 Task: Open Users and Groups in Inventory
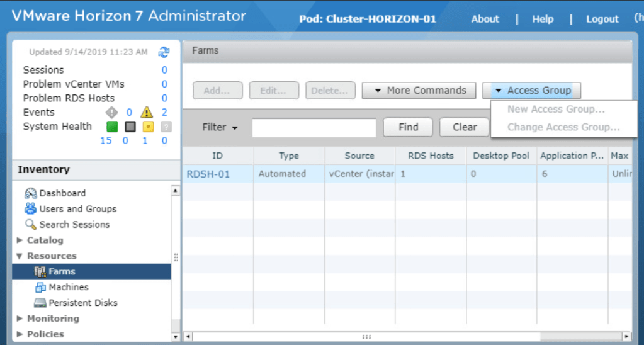click(77, 209)
